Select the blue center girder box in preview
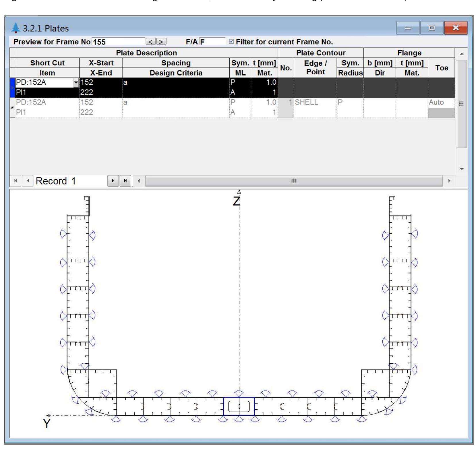 tap(239, 406)
